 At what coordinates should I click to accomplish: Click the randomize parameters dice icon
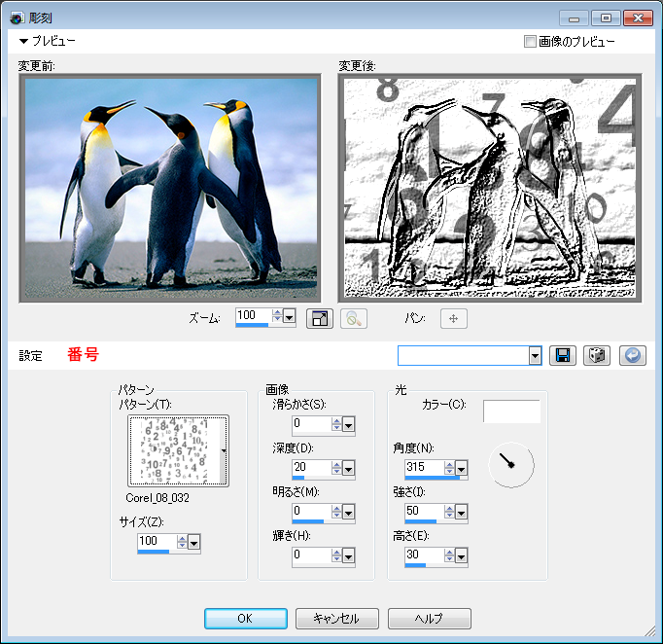click(x=597, y=355)
